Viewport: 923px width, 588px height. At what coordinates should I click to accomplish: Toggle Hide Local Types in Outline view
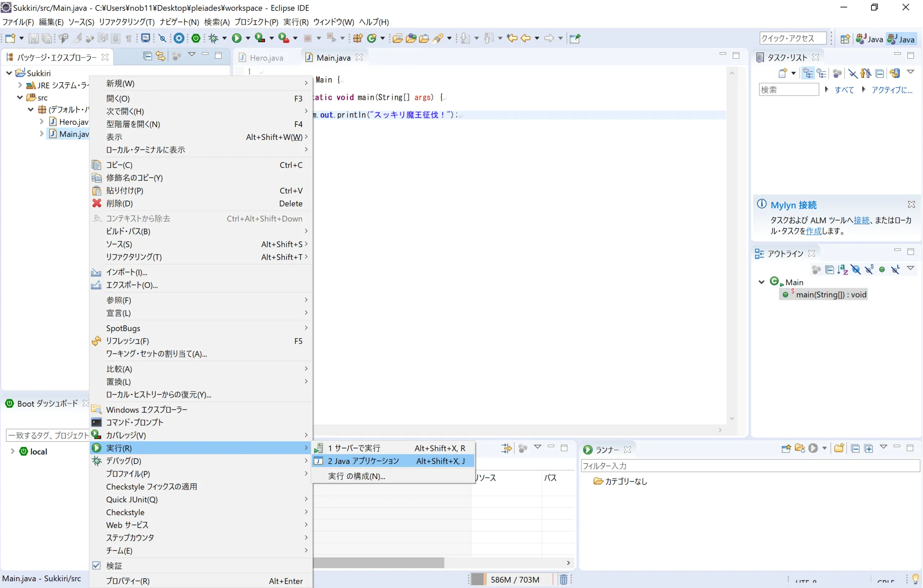tap(895, 270)
